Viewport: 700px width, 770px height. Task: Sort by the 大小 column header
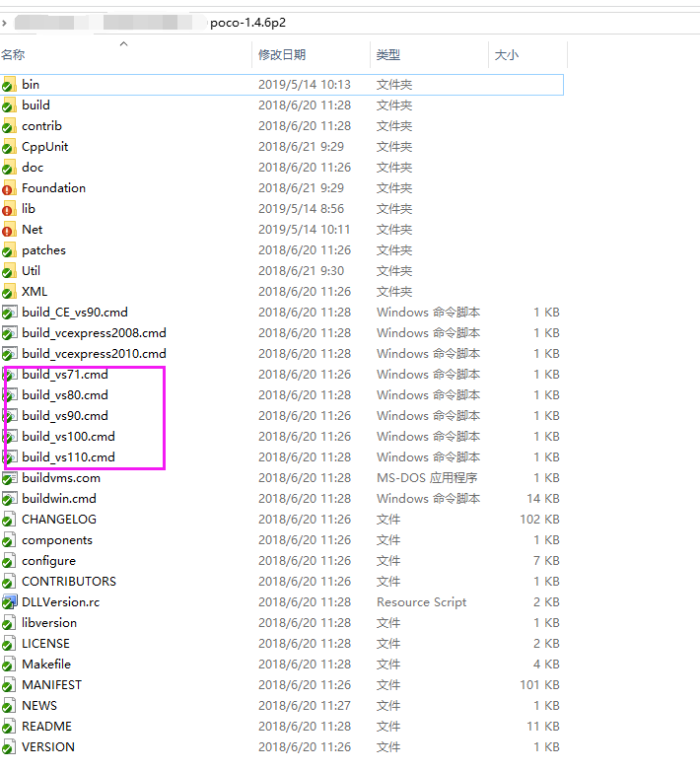[x=506, y=54]
